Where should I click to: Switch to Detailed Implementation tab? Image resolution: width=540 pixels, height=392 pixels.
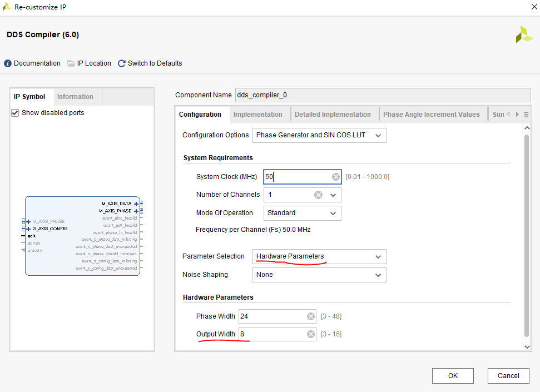pyautogui.click(x=333, y=115)
